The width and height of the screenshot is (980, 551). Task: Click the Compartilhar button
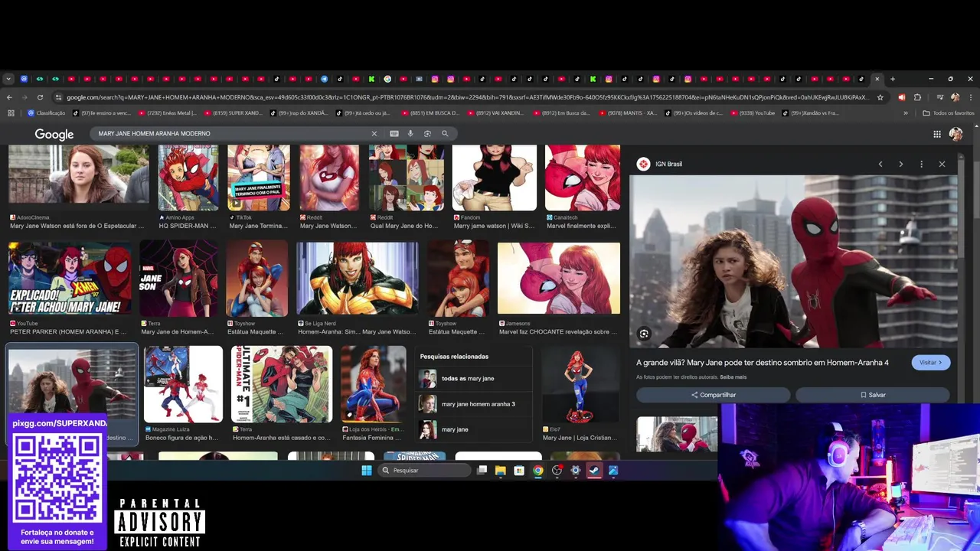[x=713, y=395]
